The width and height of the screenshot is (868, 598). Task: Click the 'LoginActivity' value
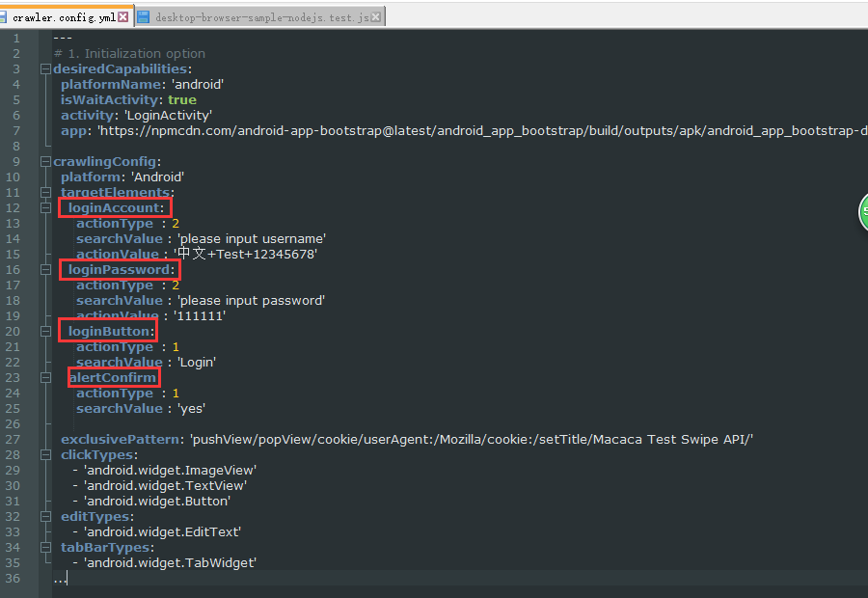click(168, 116)
